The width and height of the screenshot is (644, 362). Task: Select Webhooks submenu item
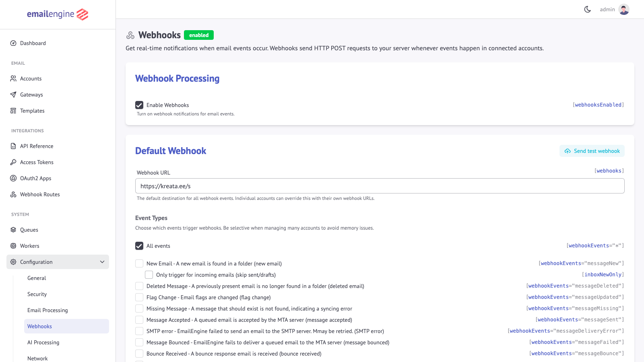click(66, 326)
